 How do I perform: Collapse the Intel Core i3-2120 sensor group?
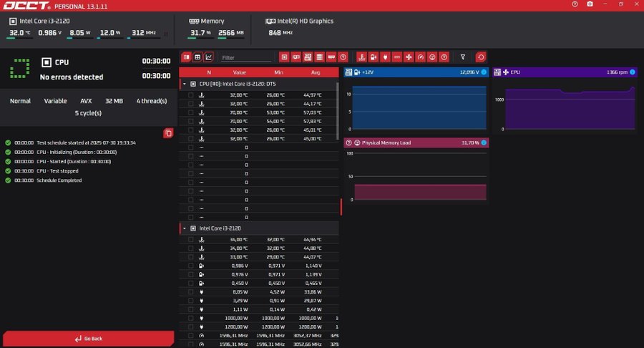tap(185, 228)
